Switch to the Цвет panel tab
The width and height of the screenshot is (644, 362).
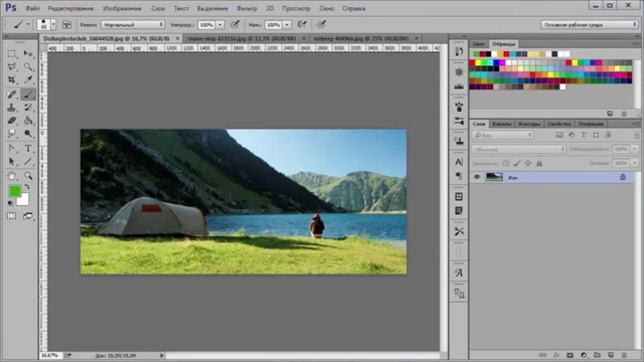pyautogui.click(x=479, y=44)
